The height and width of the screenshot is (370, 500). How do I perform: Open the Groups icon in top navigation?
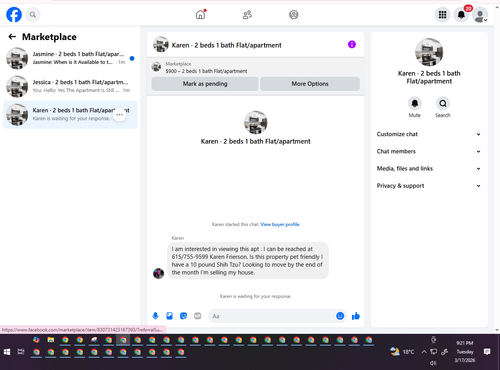(x=294, y=15)
